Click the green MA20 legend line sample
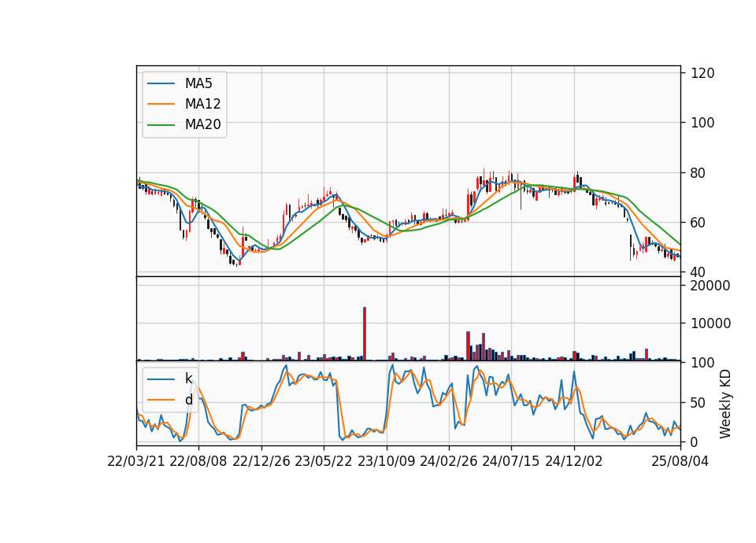Image resolution: width=756 pixels, height=543 pixels. point(161,125)
